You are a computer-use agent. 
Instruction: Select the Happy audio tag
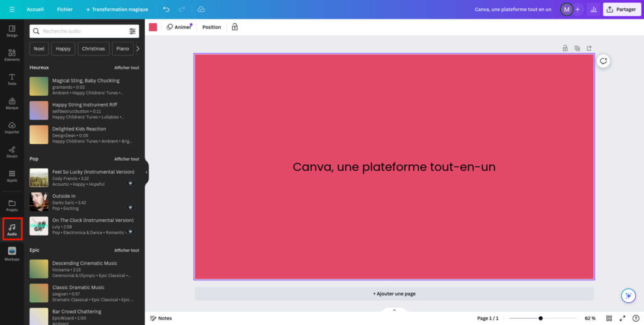64,48
